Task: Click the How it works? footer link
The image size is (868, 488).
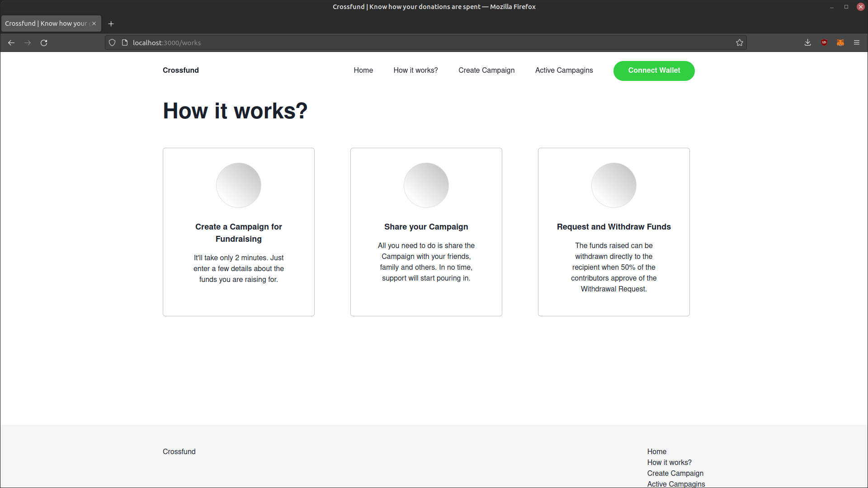Action: tap(670, 463)
